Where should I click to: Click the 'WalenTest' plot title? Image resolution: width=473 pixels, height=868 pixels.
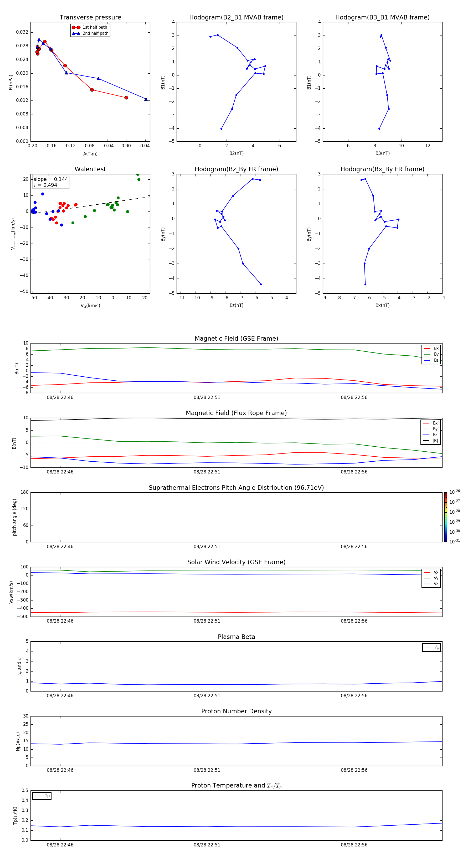pyautogui.click(x=90, y=169)
